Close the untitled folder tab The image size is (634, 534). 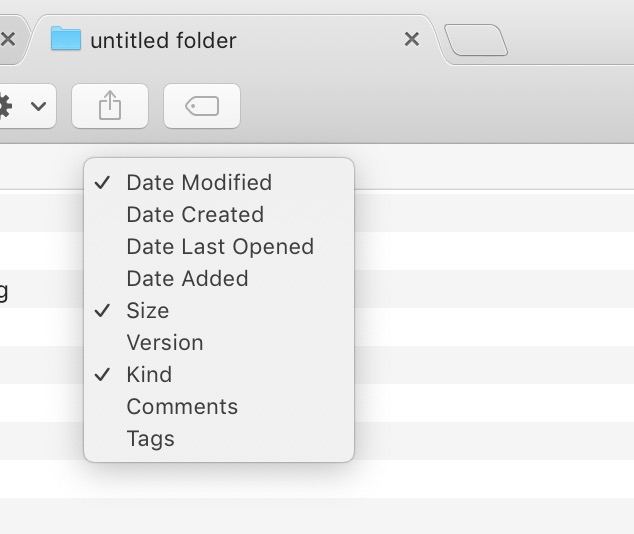coord(412,40)
